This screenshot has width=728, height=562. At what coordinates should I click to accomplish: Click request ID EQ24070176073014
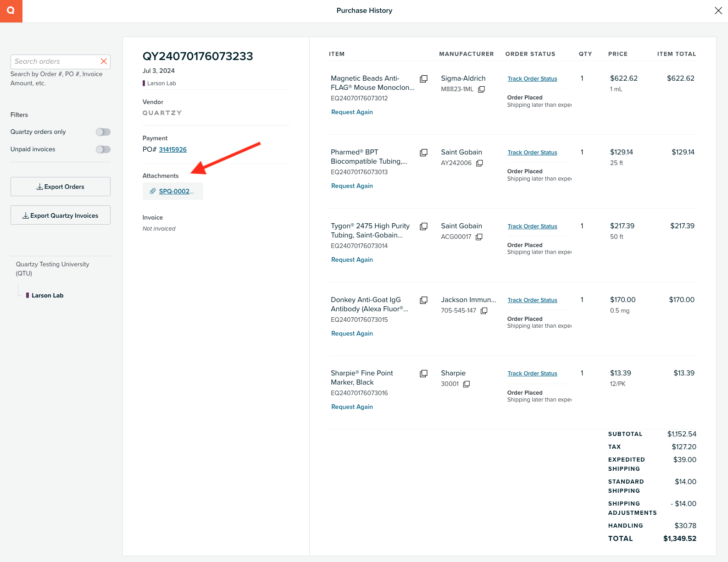[359, 246]
